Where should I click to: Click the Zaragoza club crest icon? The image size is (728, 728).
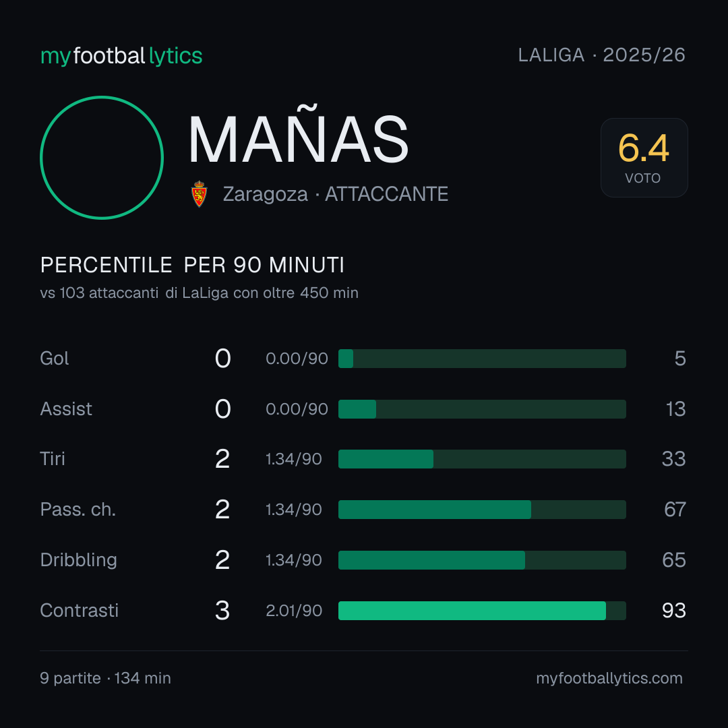click(199, 194)
